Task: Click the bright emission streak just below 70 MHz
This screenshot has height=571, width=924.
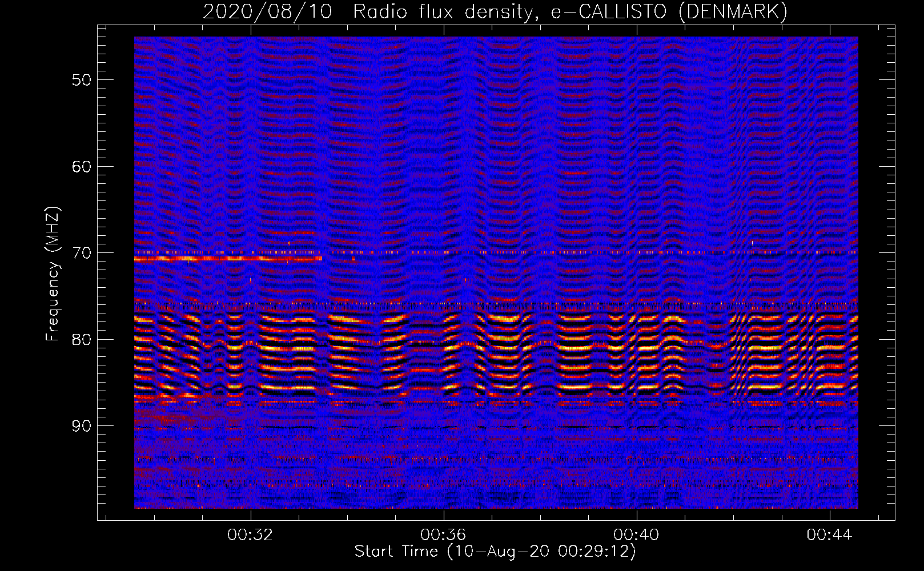Action: [228, 259]
